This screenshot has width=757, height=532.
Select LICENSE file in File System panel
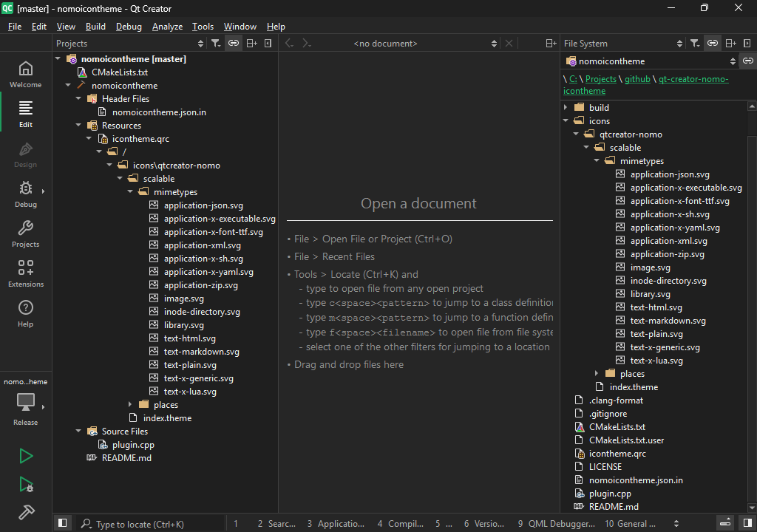pyautogui.click(x=605, y=467)
